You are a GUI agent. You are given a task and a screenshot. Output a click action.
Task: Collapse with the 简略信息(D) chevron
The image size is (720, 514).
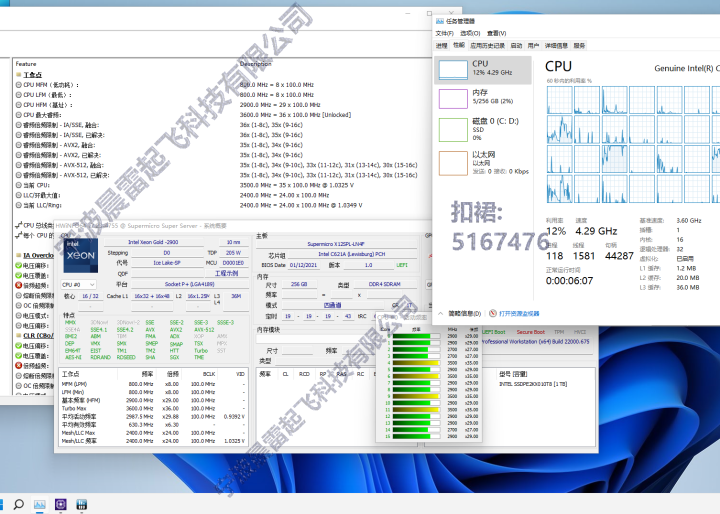tap(440, 313)
